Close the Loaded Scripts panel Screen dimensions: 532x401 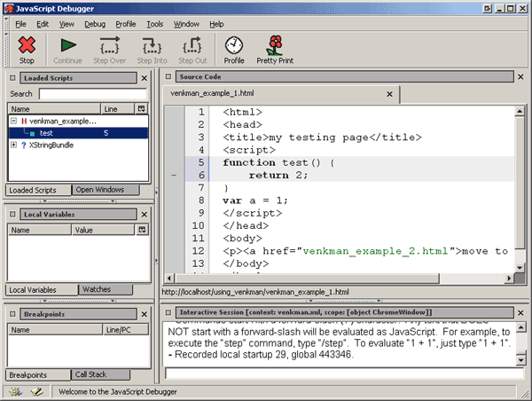tap(145, 78)
